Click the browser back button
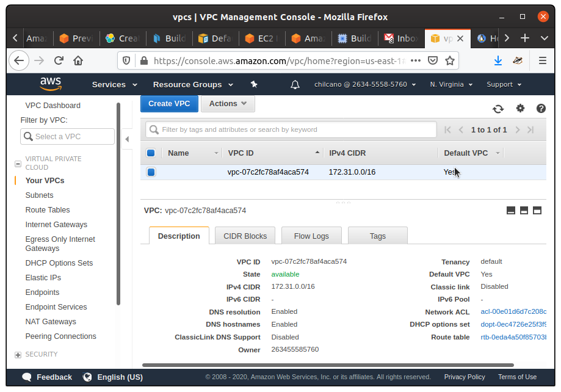The image size is (561, 392). click(19, 60)
